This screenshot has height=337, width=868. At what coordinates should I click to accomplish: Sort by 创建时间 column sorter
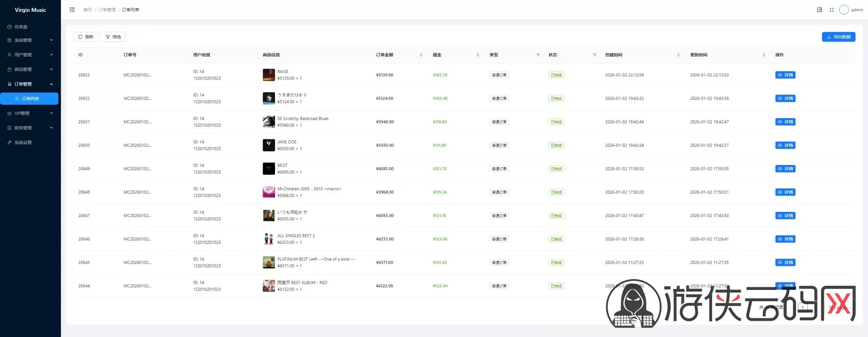[678, 55]
